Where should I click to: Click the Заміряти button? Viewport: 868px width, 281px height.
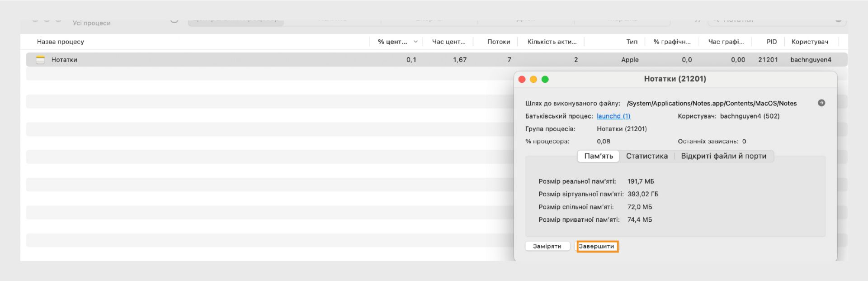pos(547,246)
